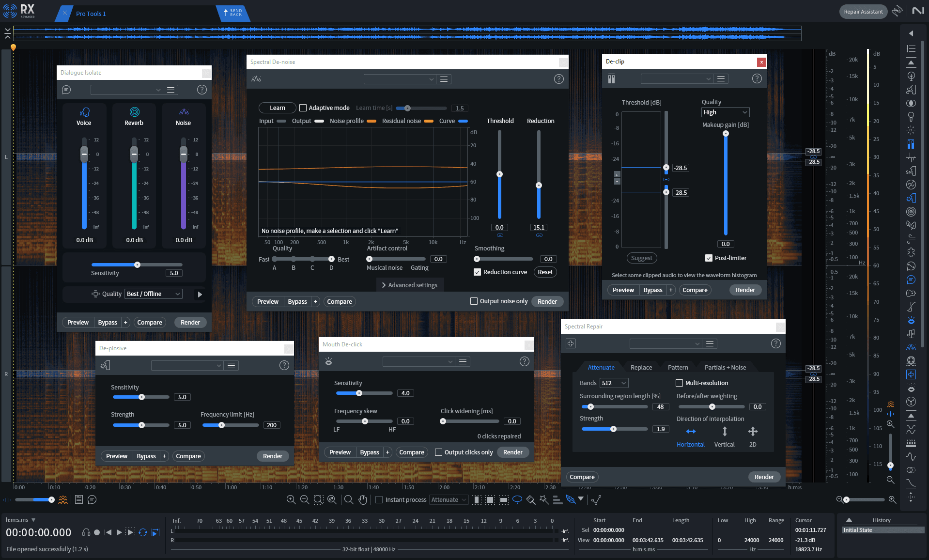Select the Pro Tools 1 file tab
929x560 pixels.
pyautogui.click(x=91, y=14)
